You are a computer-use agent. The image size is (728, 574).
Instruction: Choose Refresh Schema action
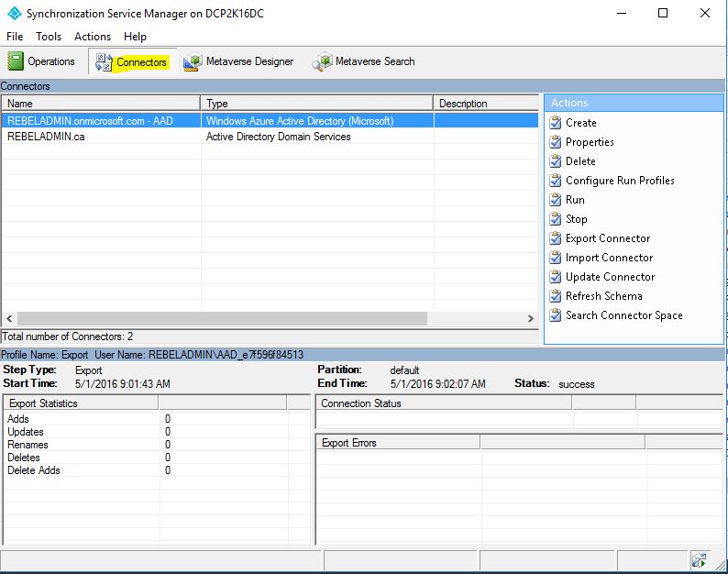tap(604, 296)
